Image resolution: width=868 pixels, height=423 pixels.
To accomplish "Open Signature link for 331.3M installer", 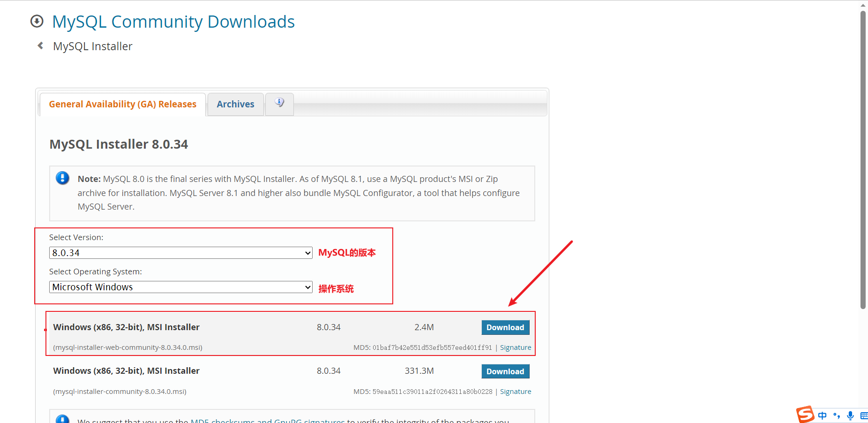I will pos(516,392).
